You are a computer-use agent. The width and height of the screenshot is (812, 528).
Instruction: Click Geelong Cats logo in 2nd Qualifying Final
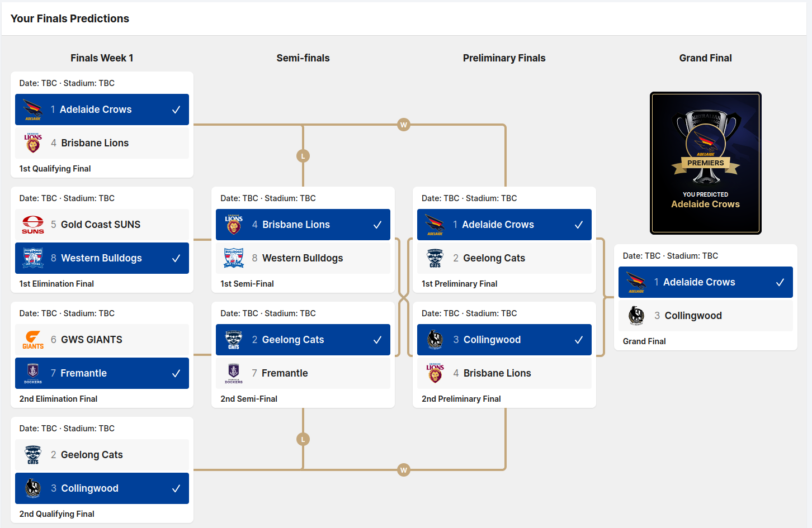pos(33,455)
